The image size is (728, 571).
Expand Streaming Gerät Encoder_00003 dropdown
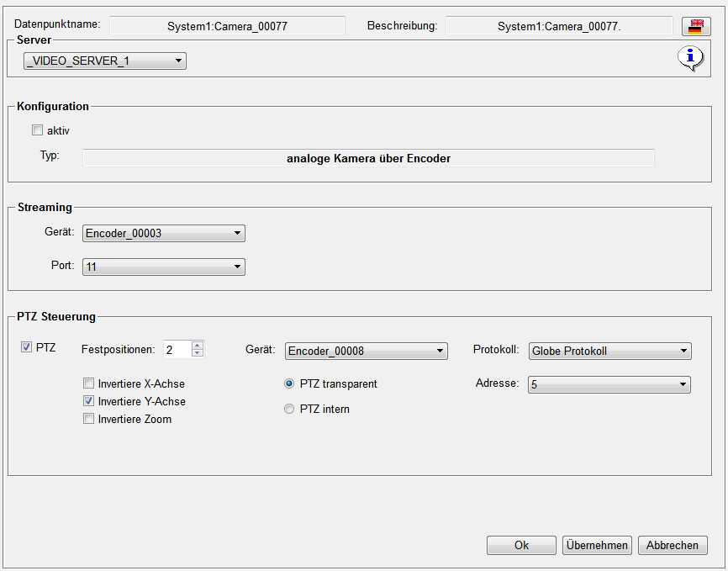point(163,233)
